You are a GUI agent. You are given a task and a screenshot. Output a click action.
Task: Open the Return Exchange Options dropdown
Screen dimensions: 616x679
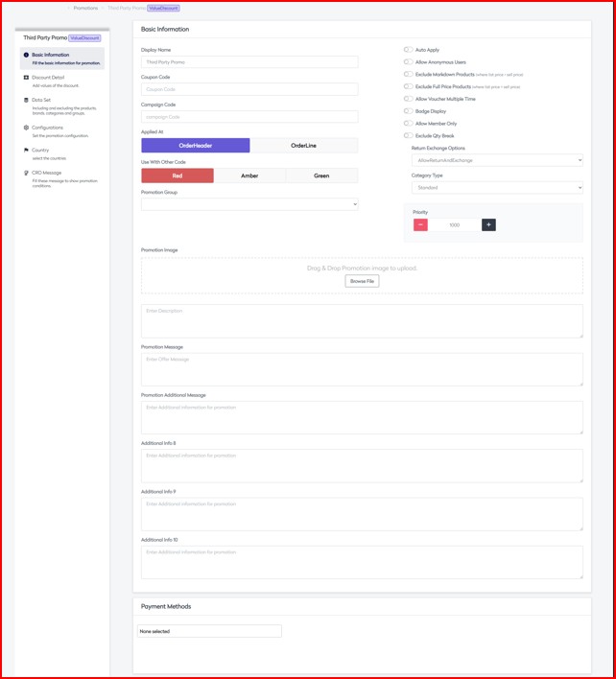[497, 160]
